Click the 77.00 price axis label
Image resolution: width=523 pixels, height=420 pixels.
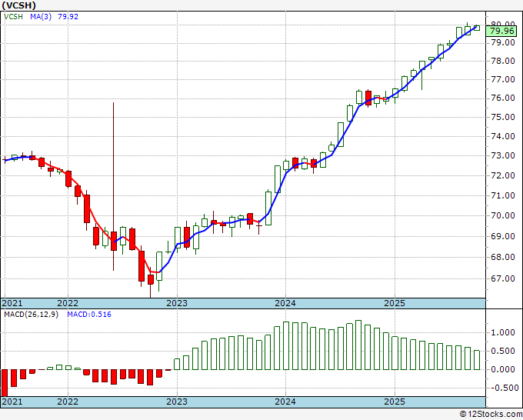click(503, 79)
